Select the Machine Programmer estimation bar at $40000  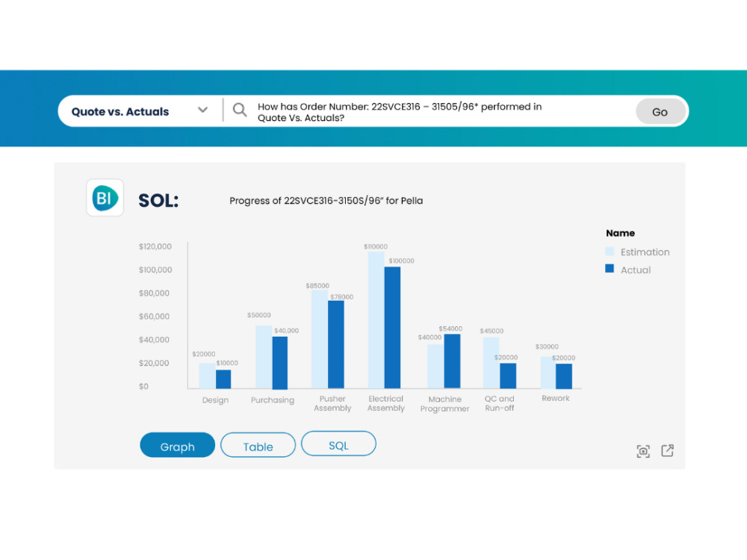[436, 366]
